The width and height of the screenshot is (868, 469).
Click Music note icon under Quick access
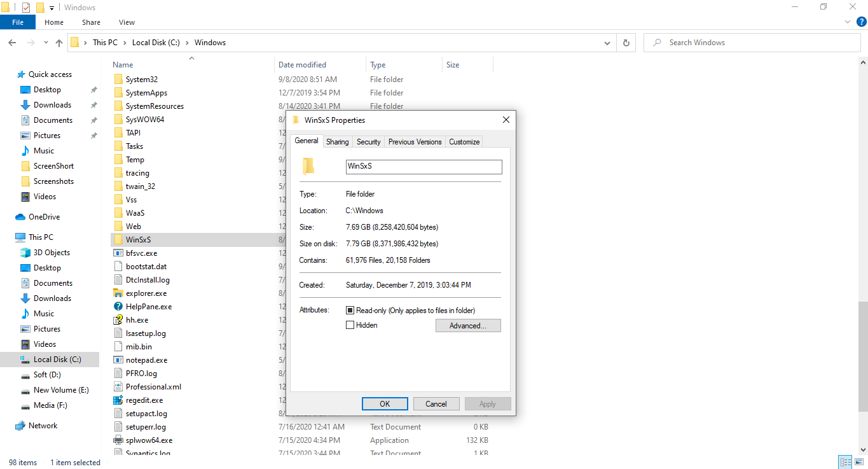pos(25,151)
